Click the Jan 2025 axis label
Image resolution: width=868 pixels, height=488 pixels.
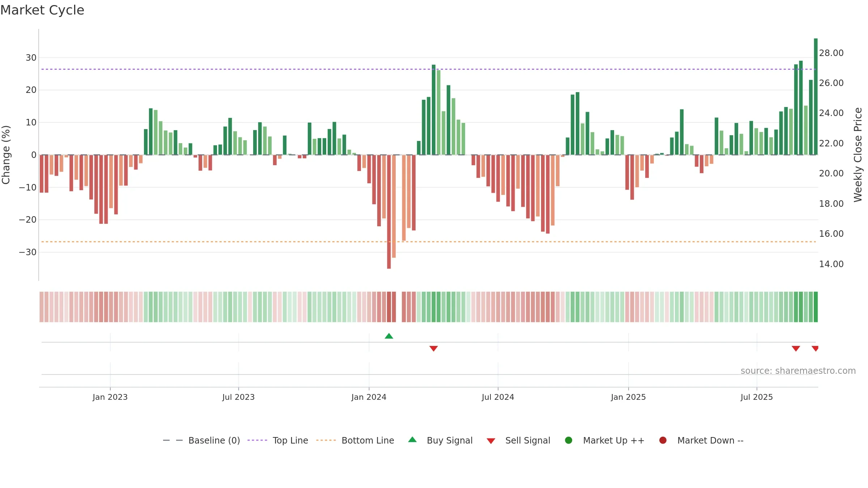click(628, 397)
